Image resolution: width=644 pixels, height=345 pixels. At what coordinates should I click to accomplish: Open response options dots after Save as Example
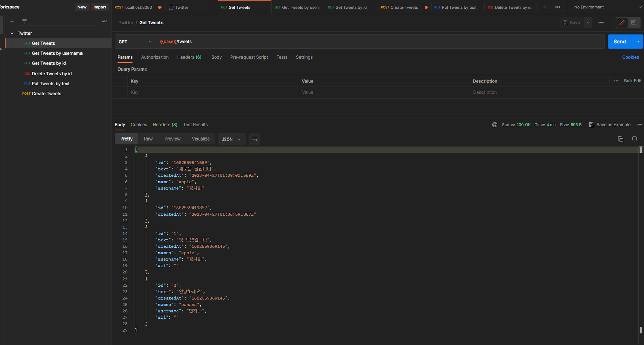pos(639,125)
